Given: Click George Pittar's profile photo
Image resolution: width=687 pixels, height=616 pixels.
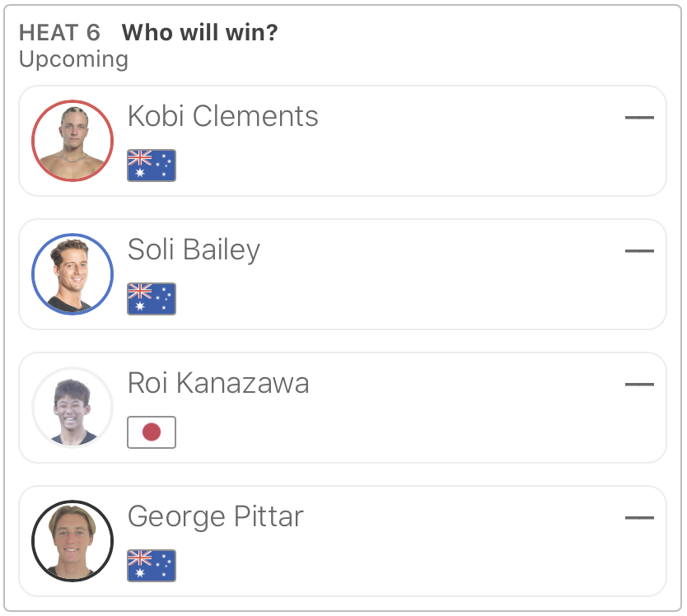Looking at the screenshot, I should click(x=72, y=541).
